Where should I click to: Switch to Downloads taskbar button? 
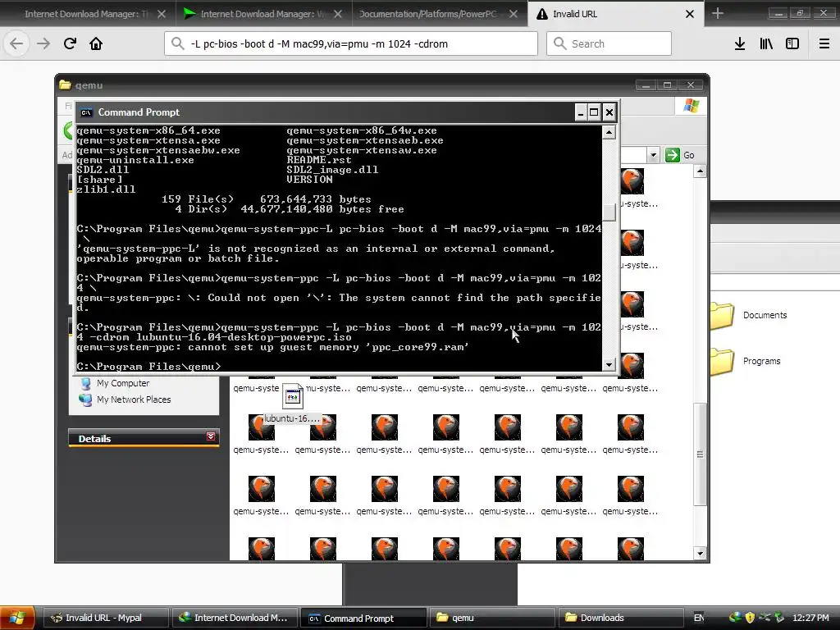(621, 618)
